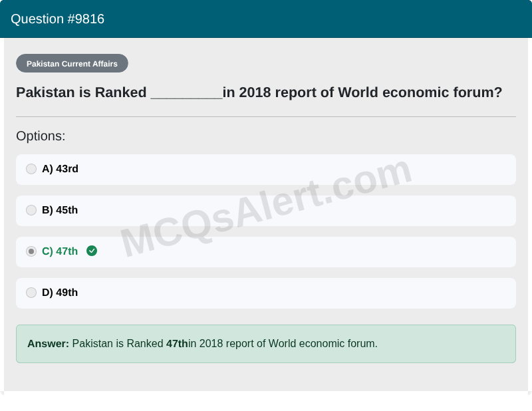Click the "A) 43rd" option label
This screenshot has height=411, width=532.
60,169
